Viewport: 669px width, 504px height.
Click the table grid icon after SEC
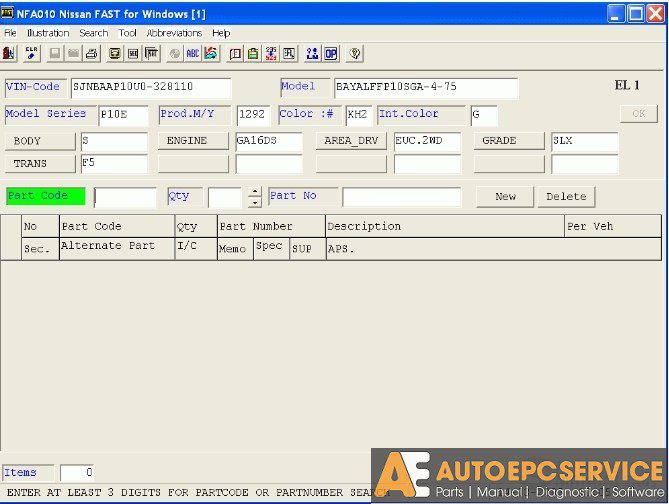(x=151, y=54)
